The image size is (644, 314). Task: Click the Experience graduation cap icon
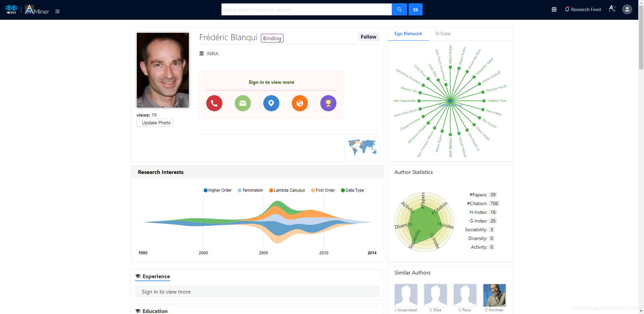[x=138, y=276]
